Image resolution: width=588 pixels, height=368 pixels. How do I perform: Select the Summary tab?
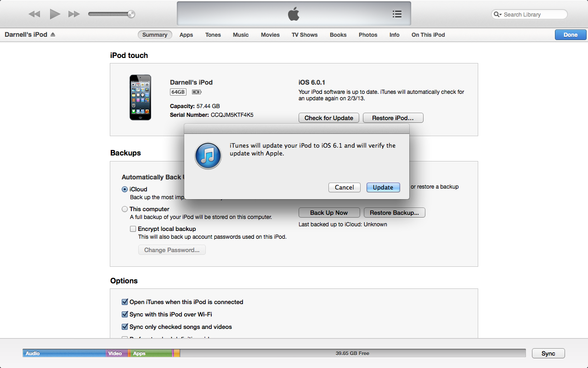tap(155, 34)
